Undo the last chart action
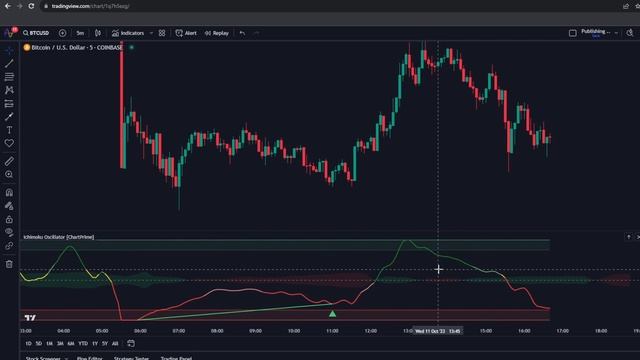The image size is (640, 360). (242, 33)
